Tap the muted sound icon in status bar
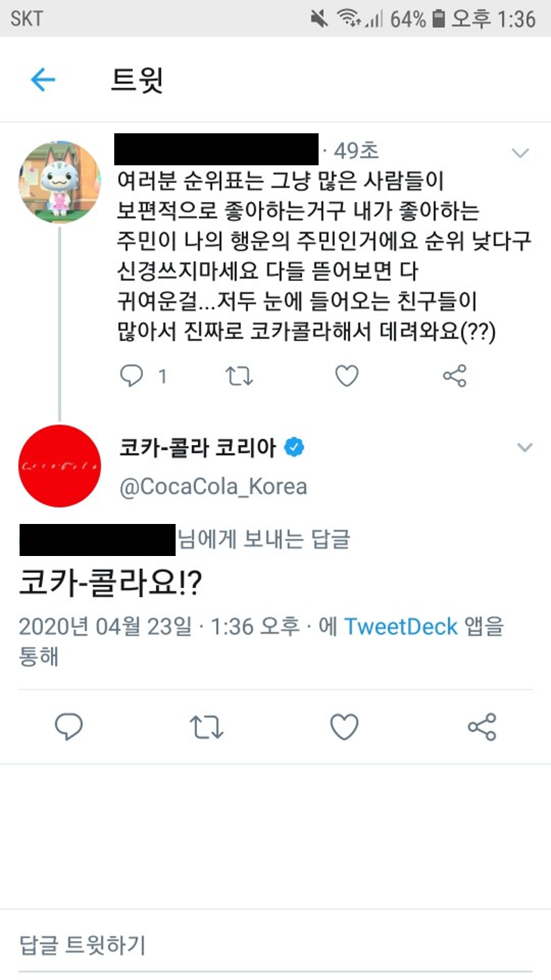Image resolution: width=551 pixels, height=980 pixels. click(x=319, y=18)
